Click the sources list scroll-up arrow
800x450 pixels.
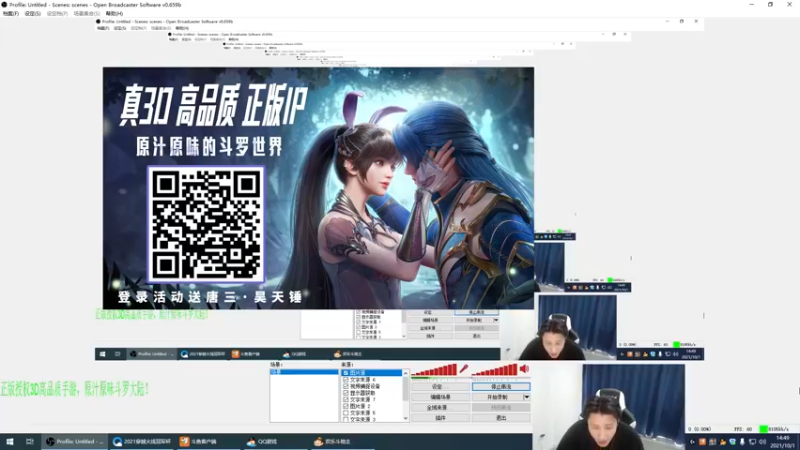point(406,373)
